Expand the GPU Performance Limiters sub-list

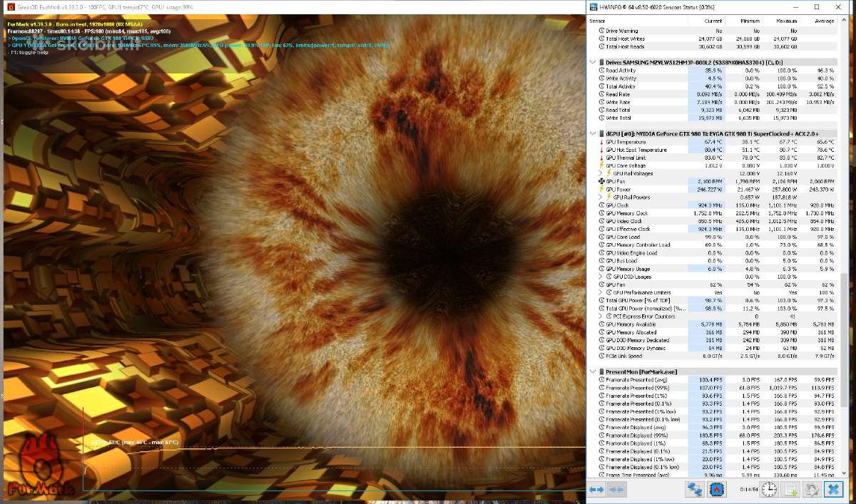tap(601, 292)
